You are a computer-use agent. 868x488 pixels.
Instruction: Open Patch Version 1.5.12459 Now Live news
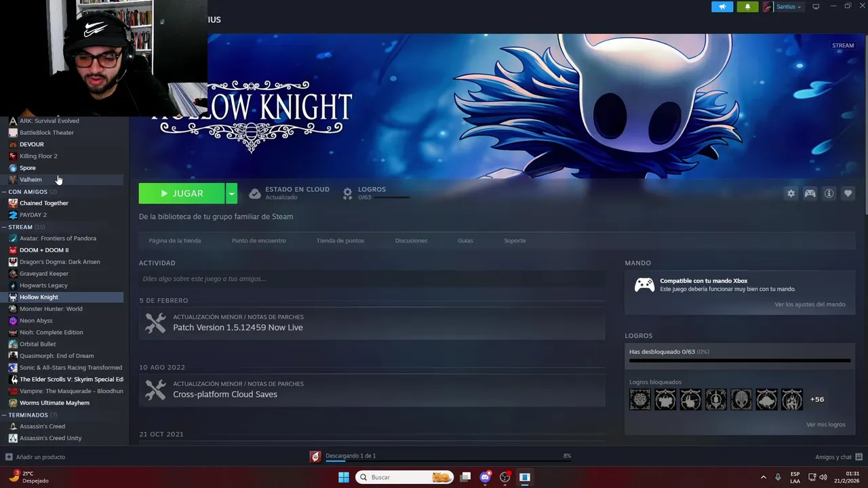[238, 327]
